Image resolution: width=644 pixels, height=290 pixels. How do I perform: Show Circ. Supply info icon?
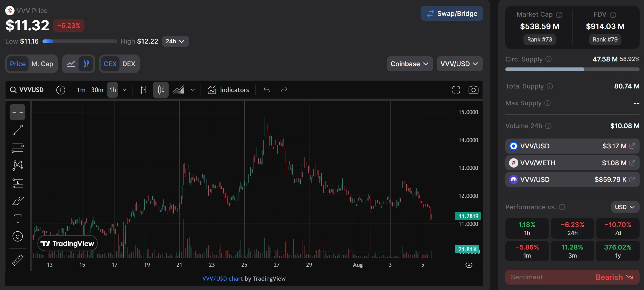(548, 59)
